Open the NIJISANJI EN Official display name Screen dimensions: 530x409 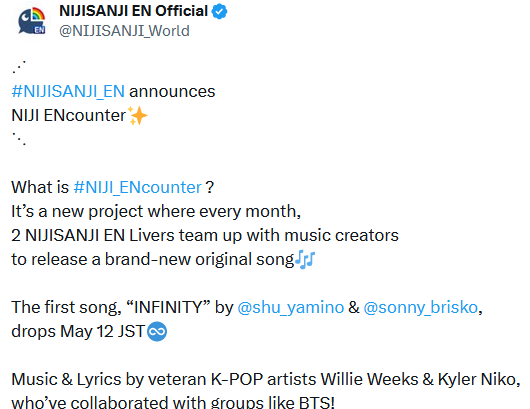(x=133, y=11)
